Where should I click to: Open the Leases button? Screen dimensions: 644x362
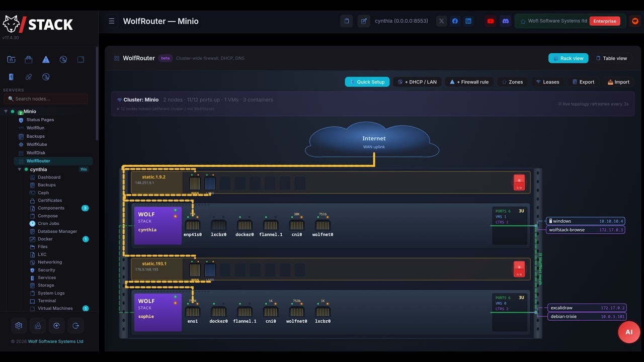[547, 82]
